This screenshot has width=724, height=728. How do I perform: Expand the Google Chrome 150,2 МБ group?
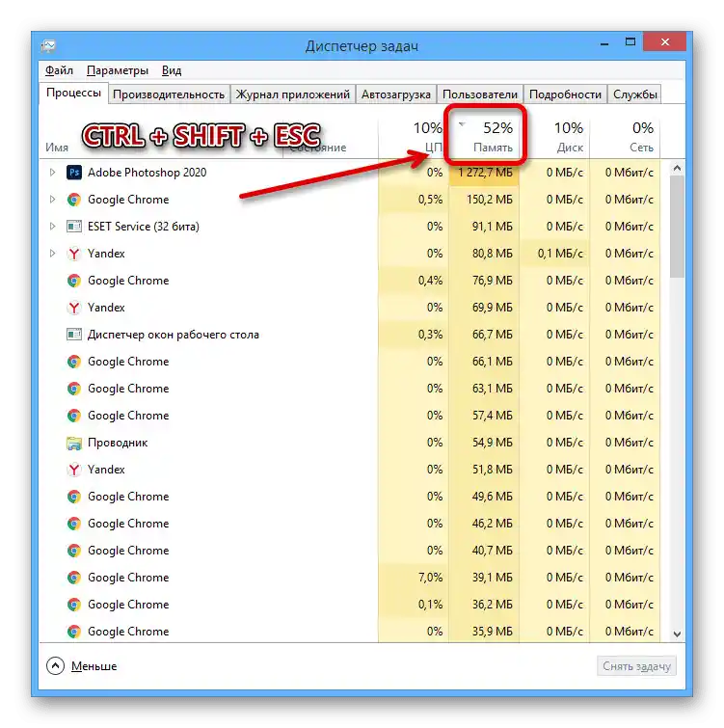(x=52, y=200)
